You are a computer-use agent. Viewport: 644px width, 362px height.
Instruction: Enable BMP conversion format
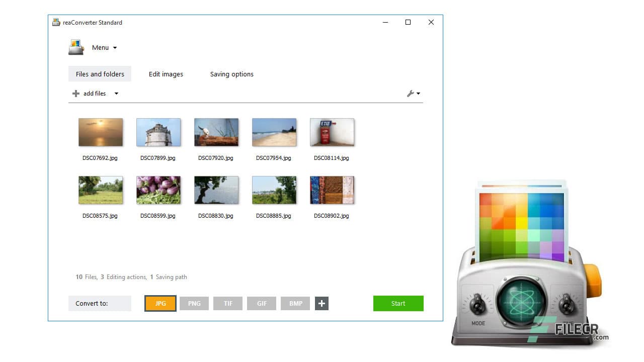pos(295,303)
